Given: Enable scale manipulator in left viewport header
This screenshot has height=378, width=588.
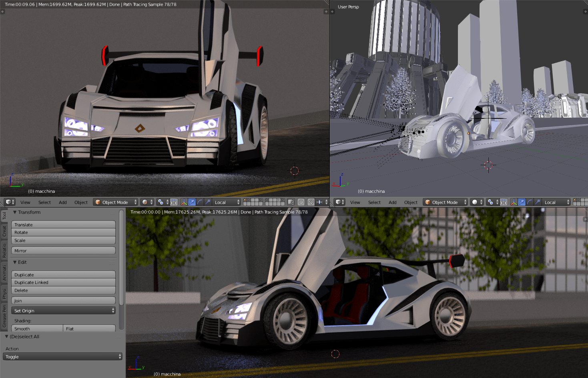Looking at the screenshot, I should pyautogui.click(x=208, y=202).
